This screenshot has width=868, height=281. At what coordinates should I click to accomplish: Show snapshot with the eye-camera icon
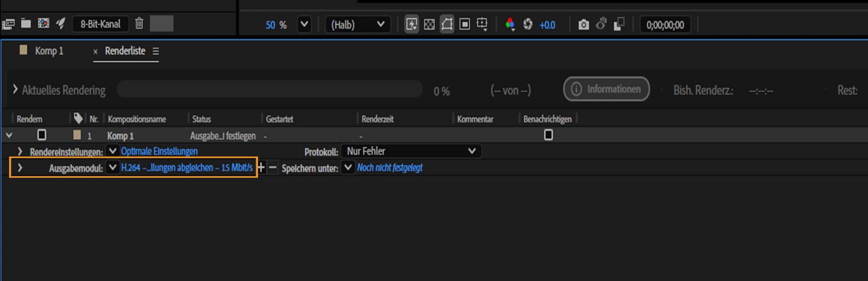point(601,23)
